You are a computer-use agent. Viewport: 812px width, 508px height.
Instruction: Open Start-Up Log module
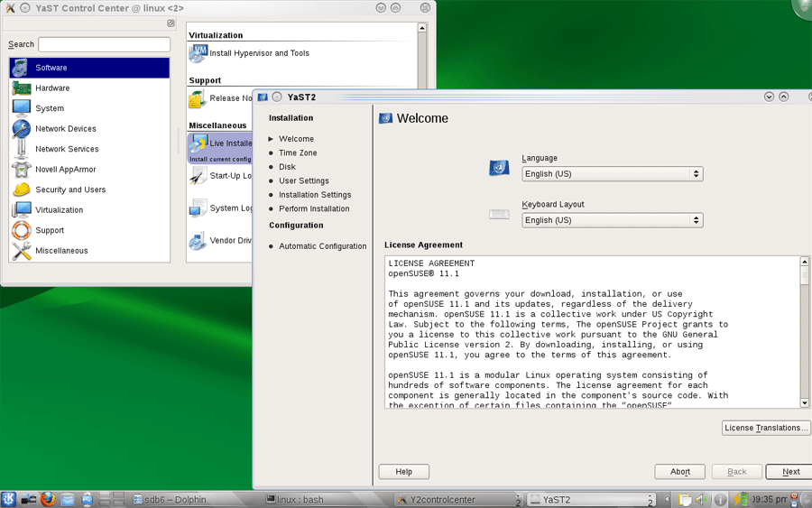221,176
